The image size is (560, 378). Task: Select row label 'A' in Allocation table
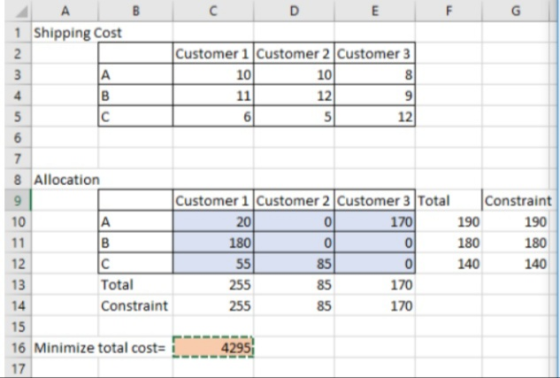point(136,222)
